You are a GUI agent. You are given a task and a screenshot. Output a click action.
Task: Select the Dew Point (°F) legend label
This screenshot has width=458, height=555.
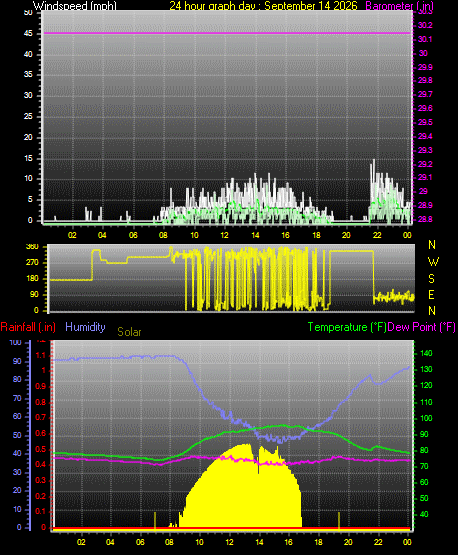point(422,327)
